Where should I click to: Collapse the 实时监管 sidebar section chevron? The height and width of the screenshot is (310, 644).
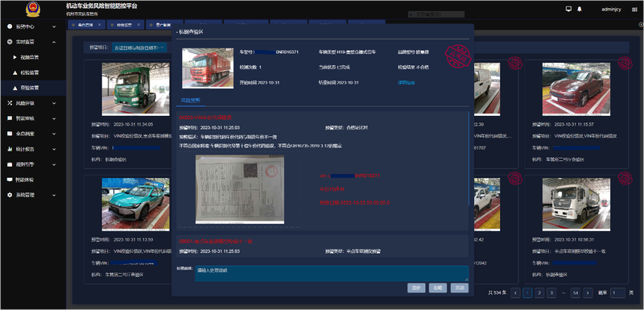pos(54,42)
